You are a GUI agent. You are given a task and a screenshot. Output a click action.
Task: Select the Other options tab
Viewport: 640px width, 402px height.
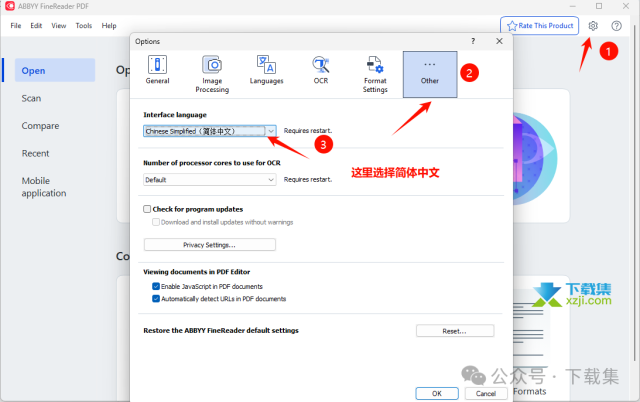[430, 74]
